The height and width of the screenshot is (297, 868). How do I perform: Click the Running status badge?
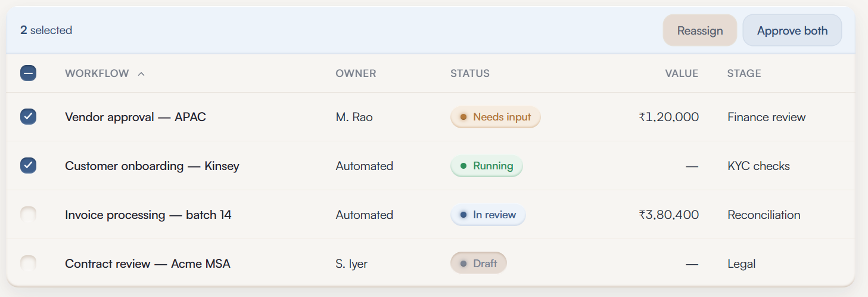[x=486, y=166]
